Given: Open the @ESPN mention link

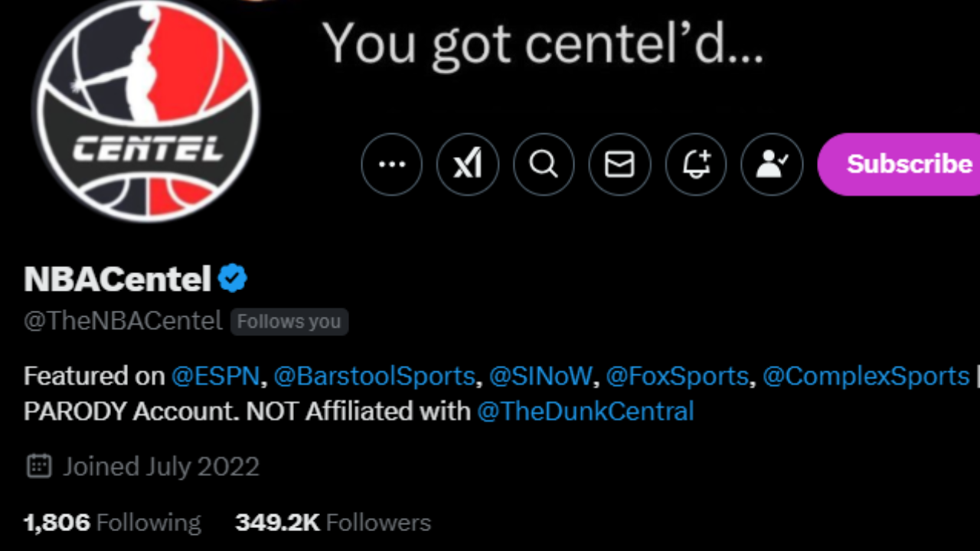Looking at the screenshot, I should [x=215, y=376].
